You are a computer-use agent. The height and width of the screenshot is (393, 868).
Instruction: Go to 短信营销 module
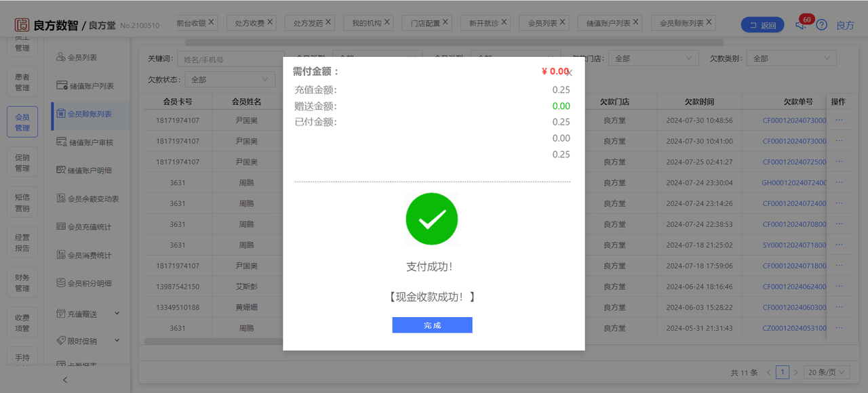(22, 203)
